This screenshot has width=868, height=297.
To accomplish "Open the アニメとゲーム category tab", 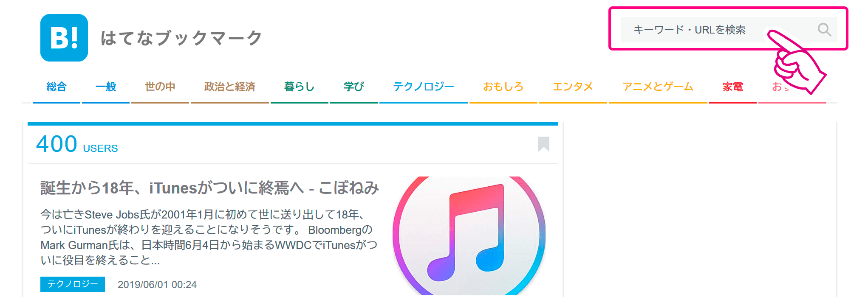I will click(x=658, y=87).
